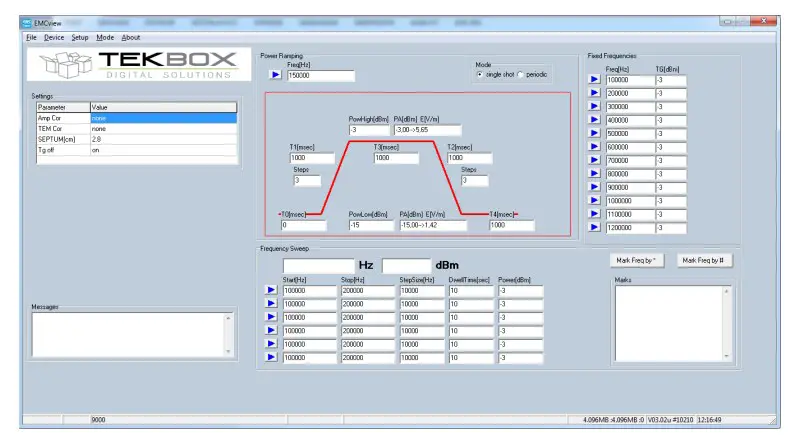789x435 pixels.
Task: Start the third frequency sweep row
Action: pos(271,317)
